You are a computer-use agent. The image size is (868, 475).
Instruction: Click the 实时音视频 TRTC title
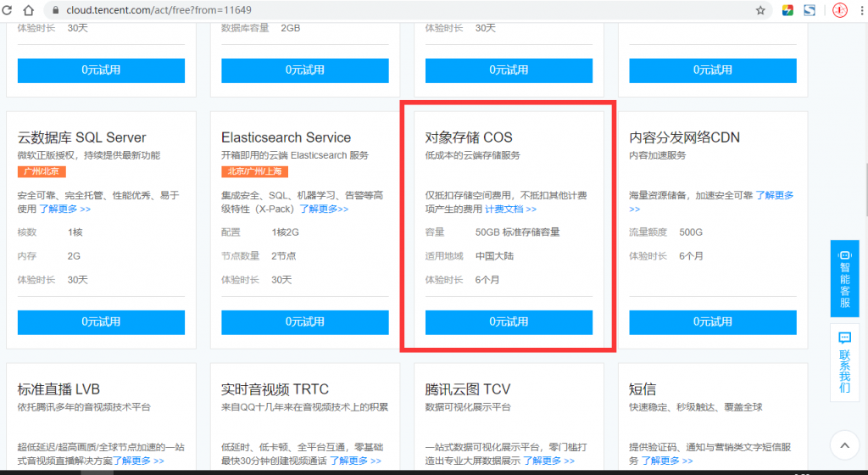click(x=275, y=389)
